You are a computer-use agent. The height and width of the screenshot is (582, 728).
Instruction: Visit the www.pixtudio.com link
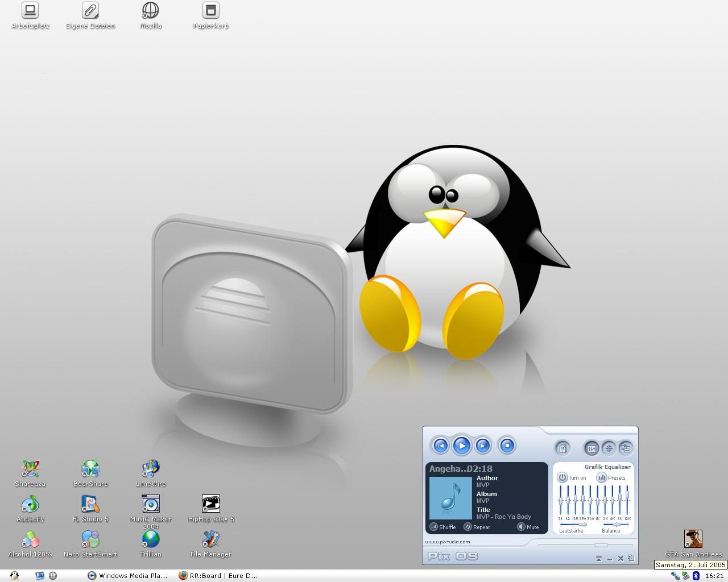(x=448, y=542)
